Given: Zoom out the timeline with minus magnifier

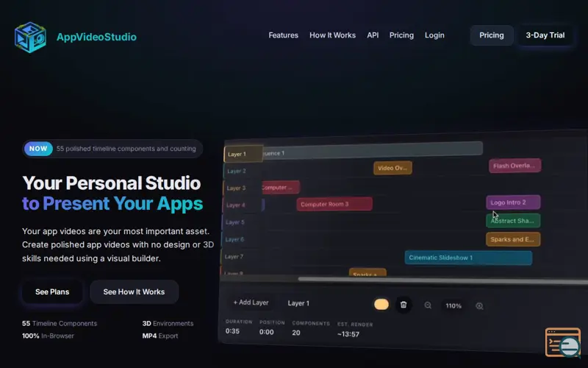Looking at the screenshot, I should pos(428,305).
